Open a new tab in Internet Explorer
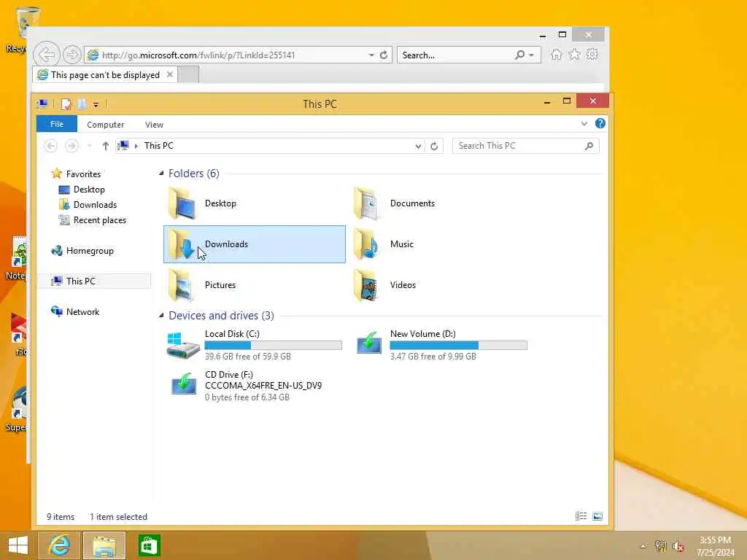The width and height of the screenshot is (747, 560). pyautogui.click(x=189, y=75)
